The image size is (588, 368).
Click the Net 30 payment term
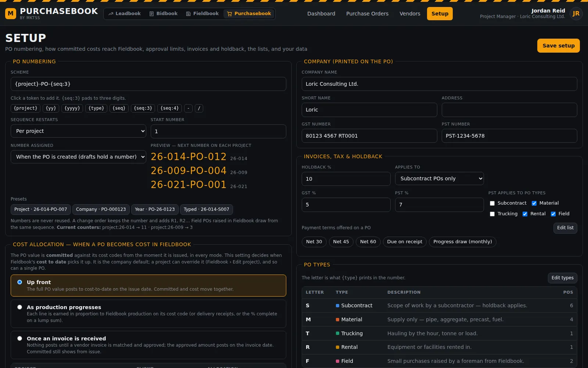314,242
